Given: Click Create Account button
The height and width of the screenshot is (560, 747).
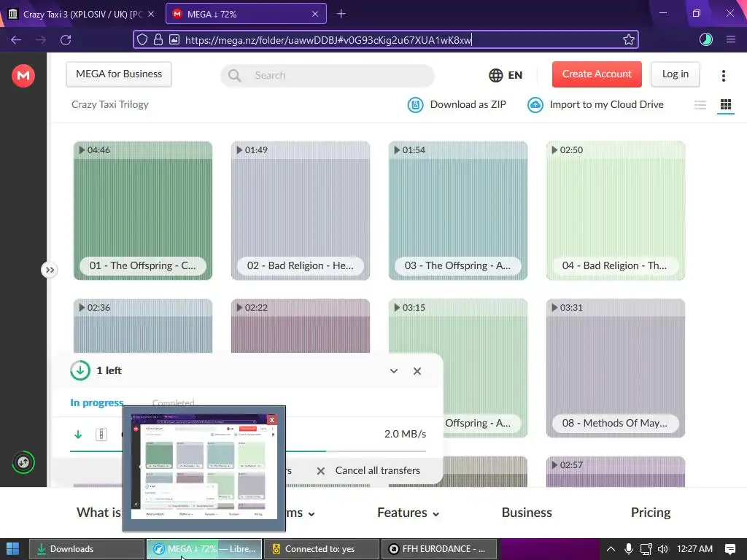Looking at the screenshot, I should 597,74.
